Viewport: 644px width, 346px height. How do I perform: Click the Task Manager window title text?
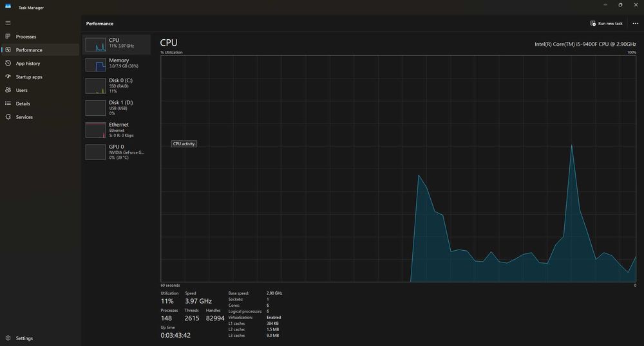pyautogui.click(x=31, y=8)
